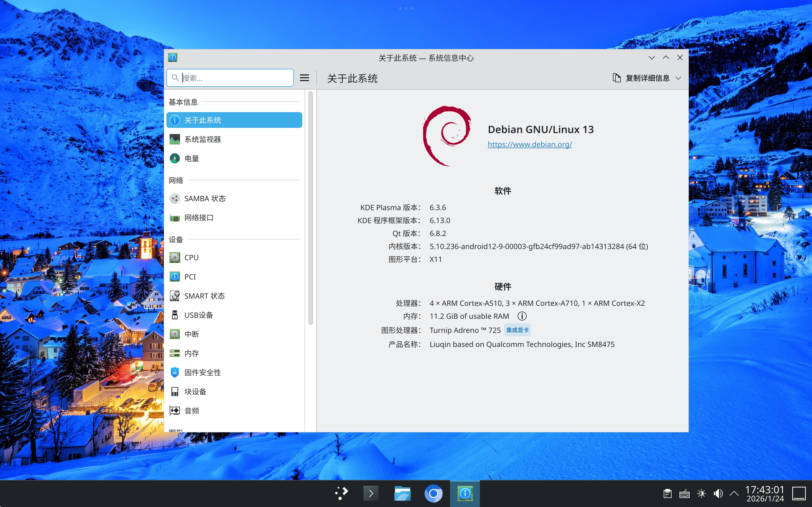Expand the copy details dropdown arrow
812x507 pixels.
pyautogui.click(x=678, y=78)
